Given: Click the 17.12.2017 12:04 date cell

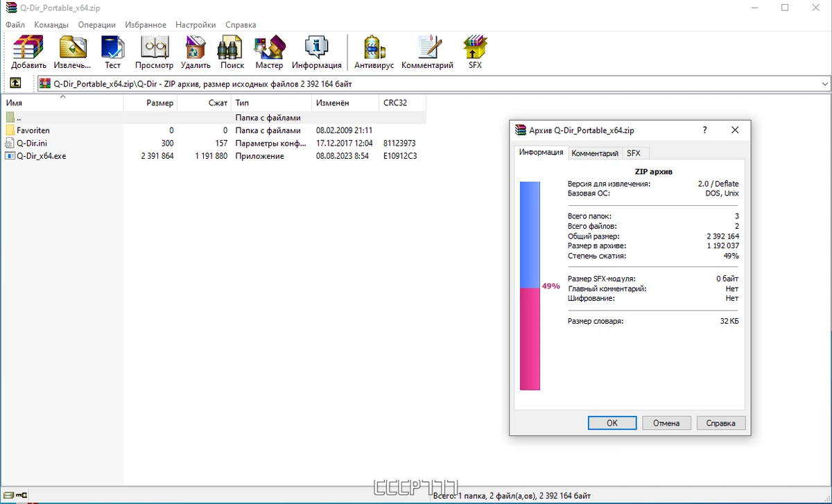Looking at the screenshot, I should click(345, 143).
